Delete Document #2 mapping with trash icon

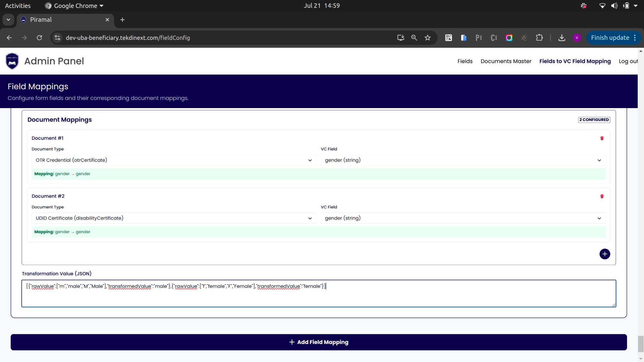(602, 196)
